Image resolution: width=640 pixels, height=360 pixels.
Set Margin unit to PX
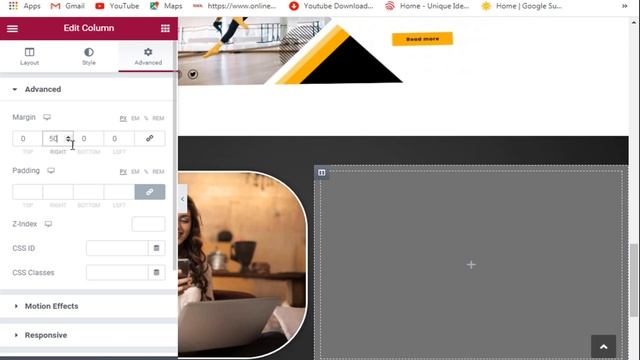(123, 118)
